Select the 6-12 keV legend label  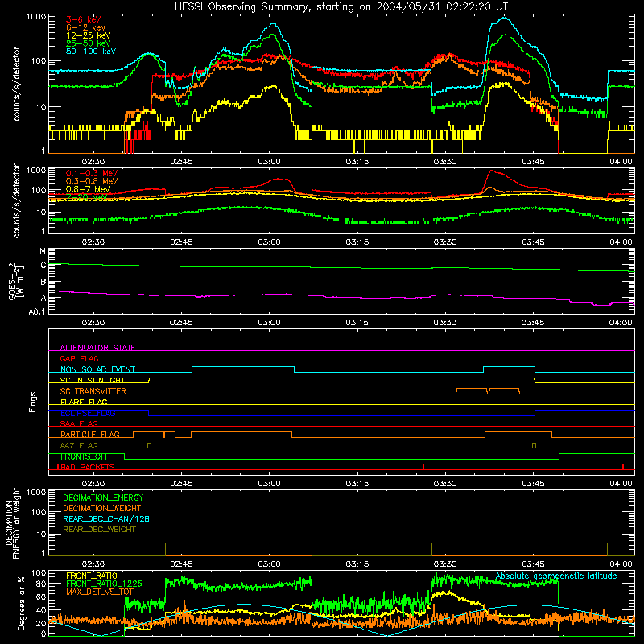pos(86,27)
